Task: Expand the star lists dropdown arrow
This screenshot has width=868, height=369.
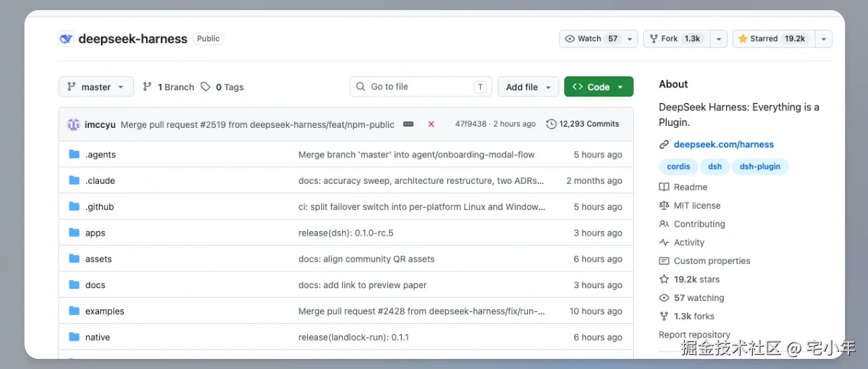Action: click(x=824, y=39)
